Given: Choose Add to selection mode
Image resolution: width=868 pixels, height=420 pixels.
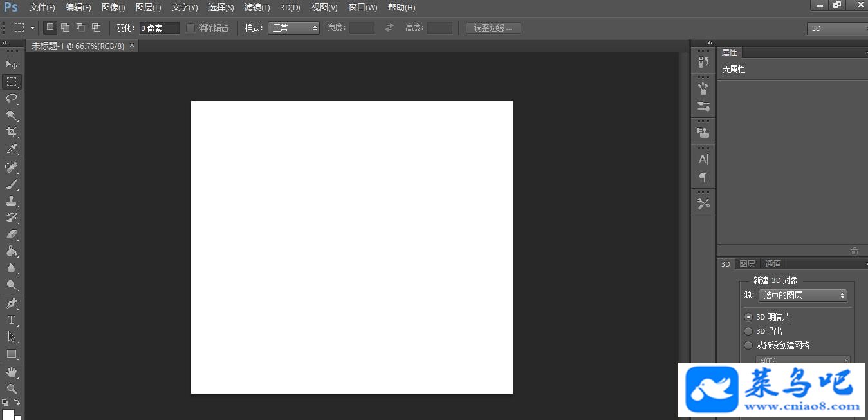Looking at the screenshot, I should click(x=65, y=27).
